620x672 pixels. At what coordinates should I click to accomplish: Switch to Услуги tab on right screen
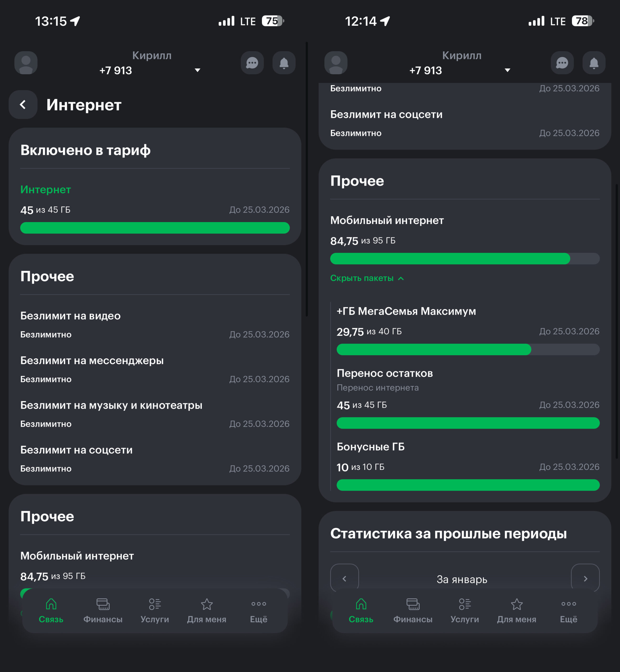tap(465, 610)
